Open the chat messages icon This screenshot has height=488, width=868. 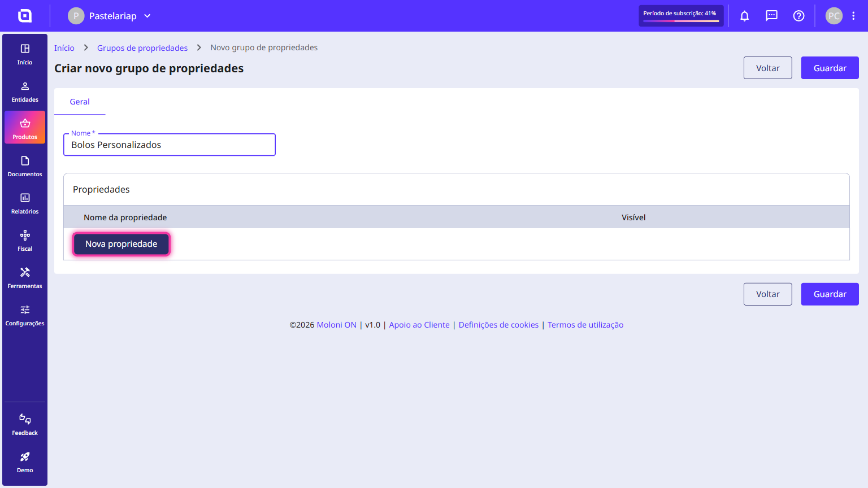pyautogui.click(x=771, y=16)
